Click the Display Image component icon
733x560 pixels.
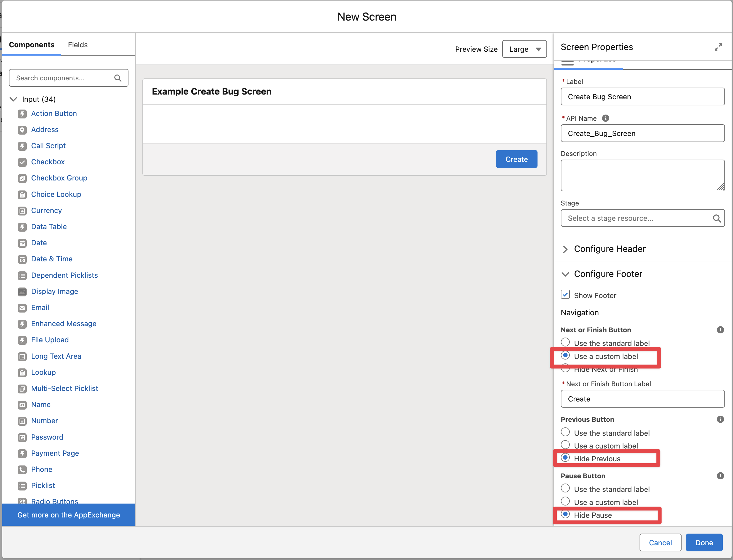(x=22, y=292)
